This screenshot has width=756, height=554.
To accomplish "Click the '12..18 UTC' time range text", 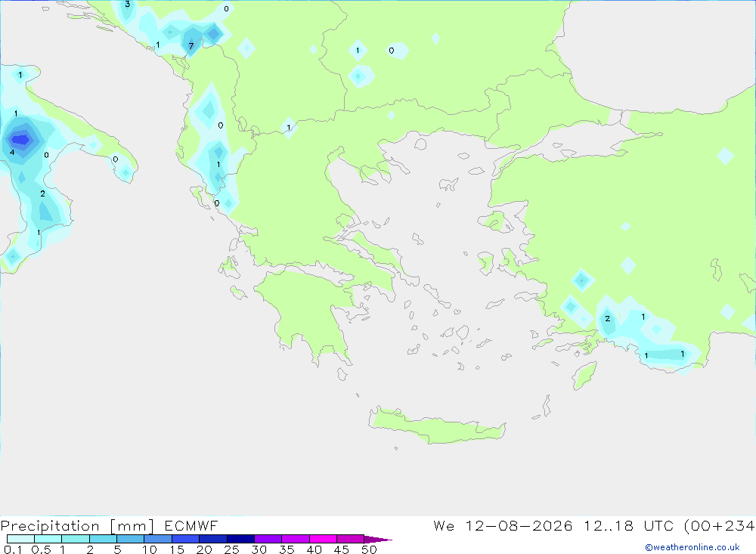I will click(x=629, y=526).
